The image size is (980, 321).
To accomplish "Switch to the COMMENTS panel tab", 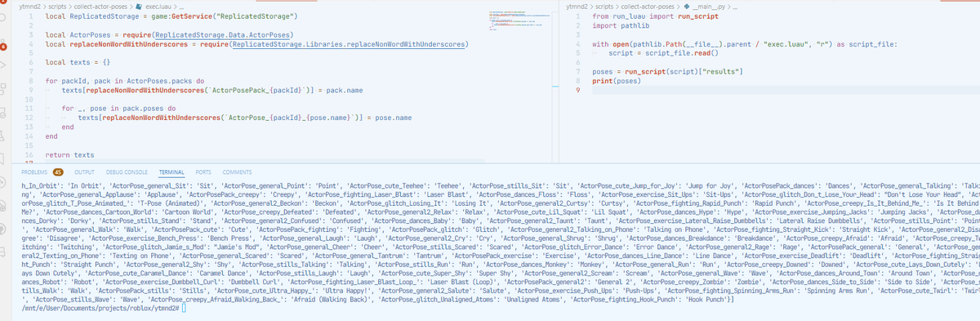I will pyautogui.click(x=237, y=172).
